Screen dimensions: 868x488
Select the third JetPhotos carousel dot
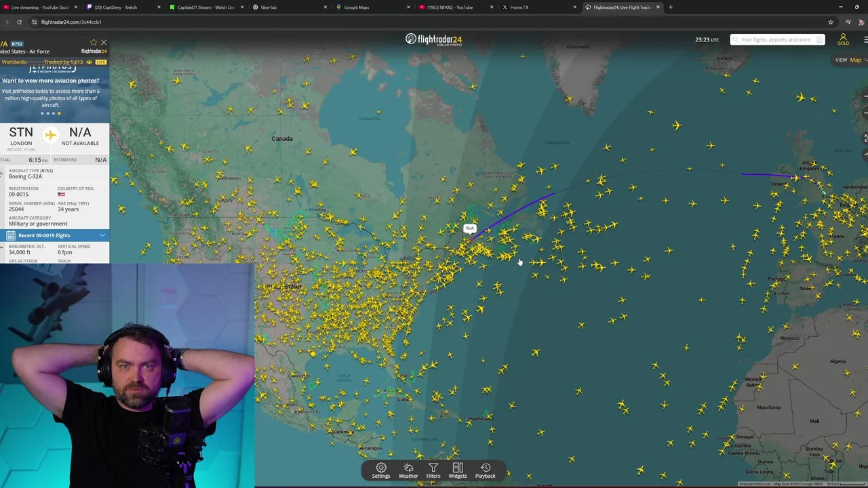pyautogui.click(x=53, y=113)
